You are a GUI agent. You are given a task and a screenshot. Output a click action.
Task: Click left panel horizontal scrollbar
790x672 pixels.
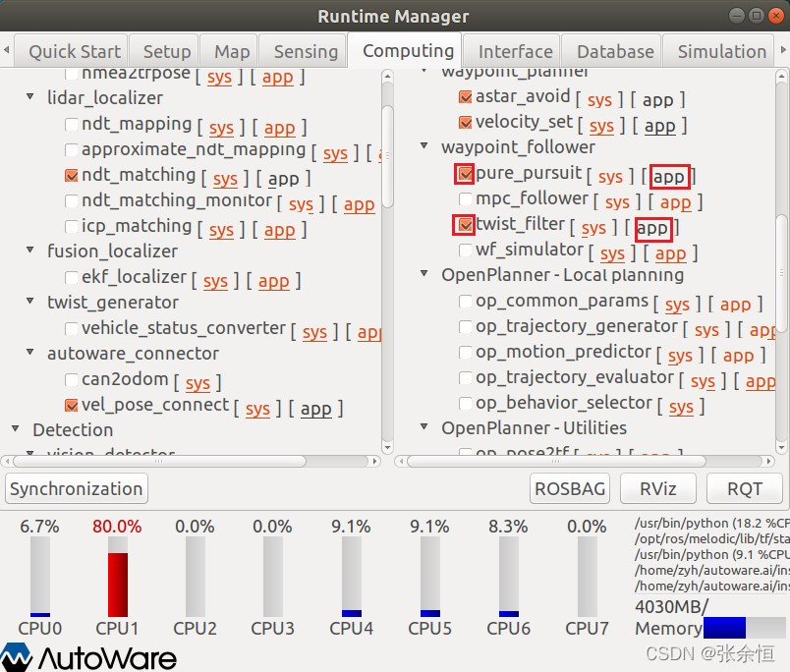(x=160, y=462)
